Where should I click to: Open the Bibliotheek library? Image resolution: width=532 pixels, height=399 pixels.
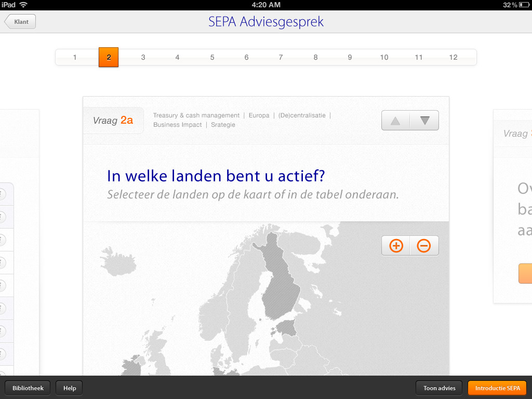tap(28, 388)
